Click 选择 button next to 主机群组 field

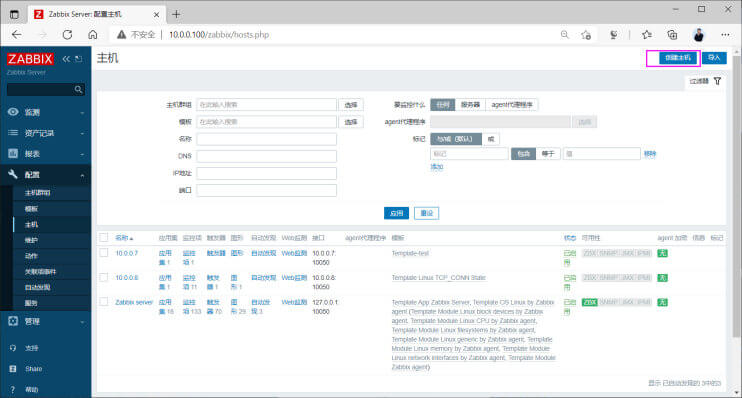coord(351,105)
